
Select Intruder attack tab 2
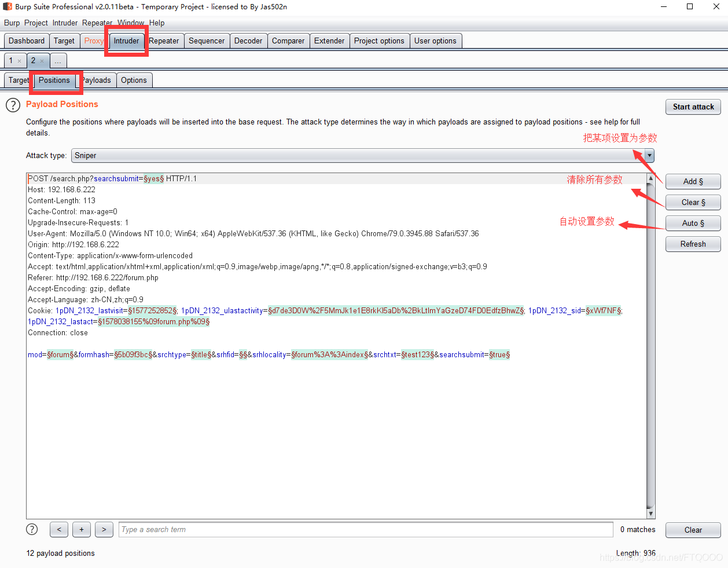coord(34,61)
